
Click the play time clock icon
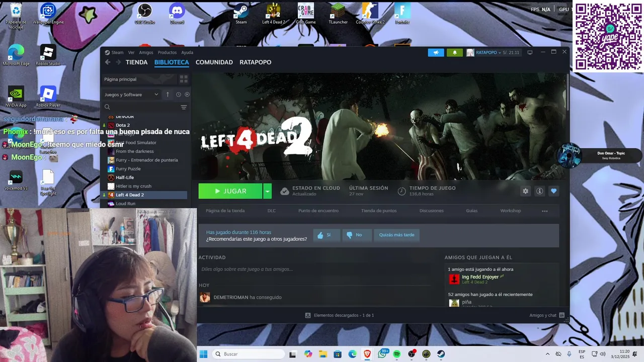pyautogui.click(x=401, y=191)
